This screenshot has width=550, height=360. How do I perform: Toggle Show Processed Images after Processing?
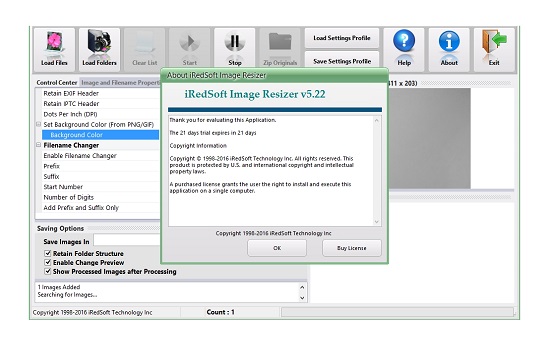point(48,271)
